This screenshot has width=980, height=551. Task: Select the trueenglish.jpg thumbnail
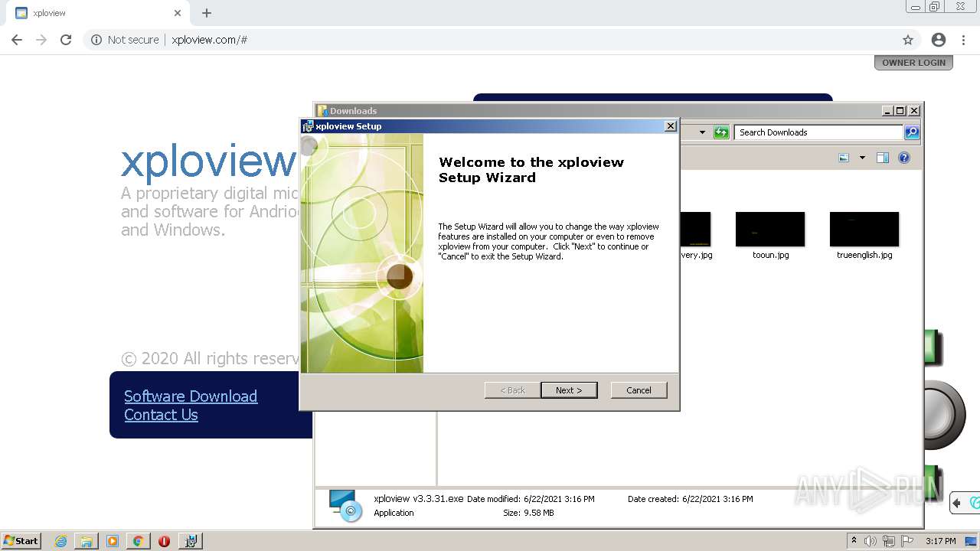coord(864,230)
